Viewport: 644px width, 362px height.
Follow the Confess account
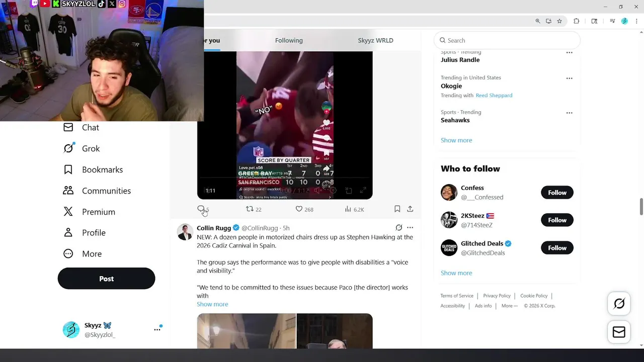tap(557, 193)
